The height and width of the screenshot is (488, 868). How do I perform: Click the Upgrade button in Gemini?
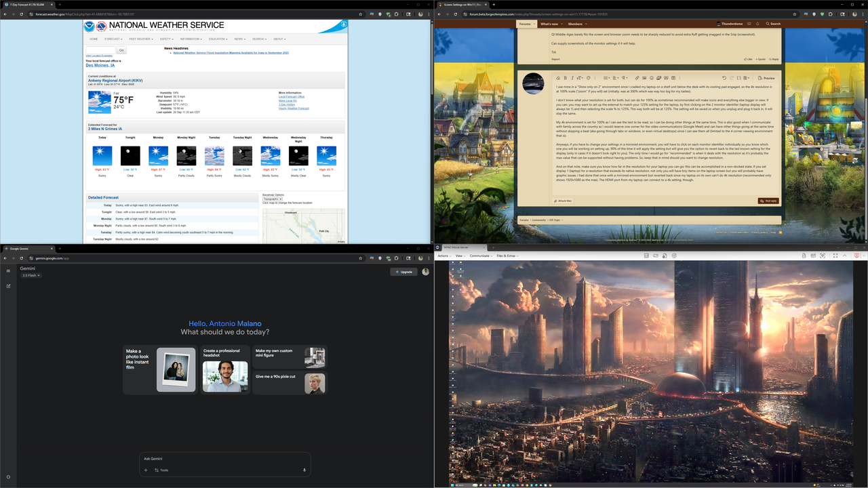tap(404, 272)
